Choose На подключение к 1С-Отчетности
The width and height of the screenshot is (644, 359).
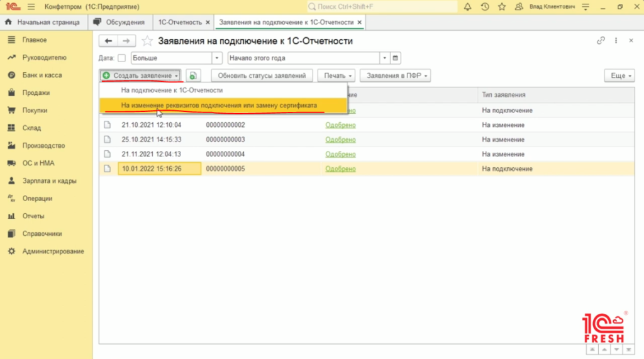point(223,91)
